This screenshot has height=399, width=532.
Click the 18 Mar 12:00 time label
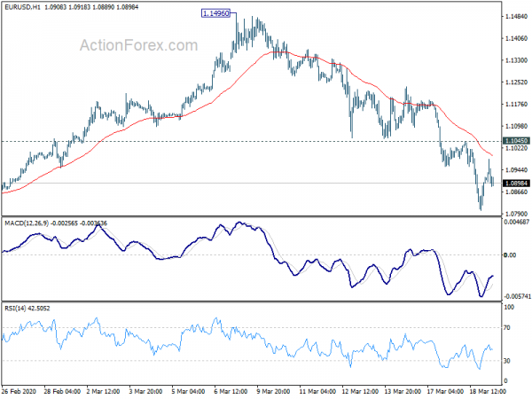[x=489, y=391]
